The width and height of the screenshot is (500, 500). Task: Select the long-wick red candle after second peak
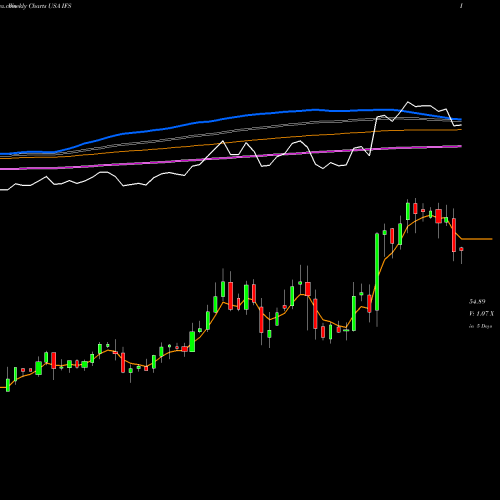pyautogui.click(x=315, y=314)
